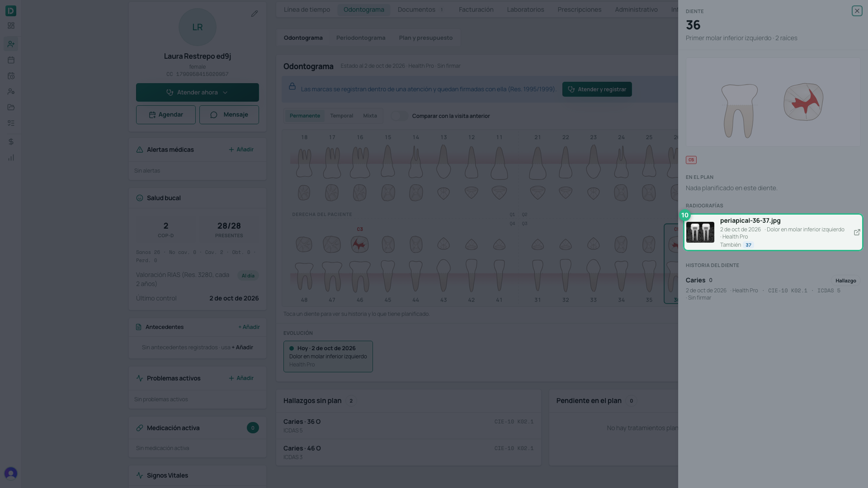Viewport: 868px width, 488px height.
Task: Click the C5 finding badge
Action: pos(691,160)
